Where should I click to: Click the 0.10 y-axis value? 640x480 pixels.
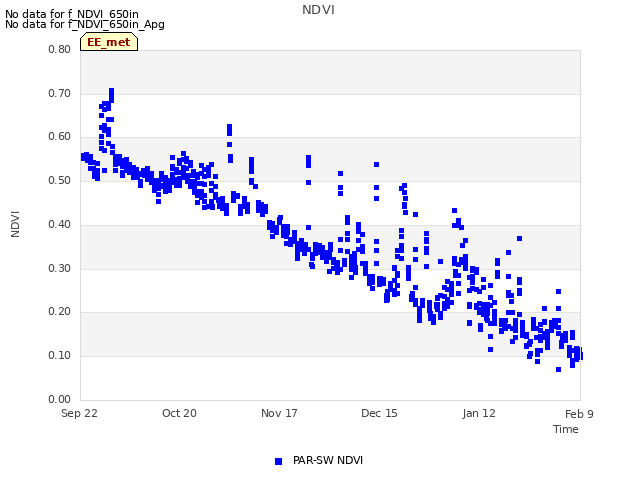click(60, 356)
